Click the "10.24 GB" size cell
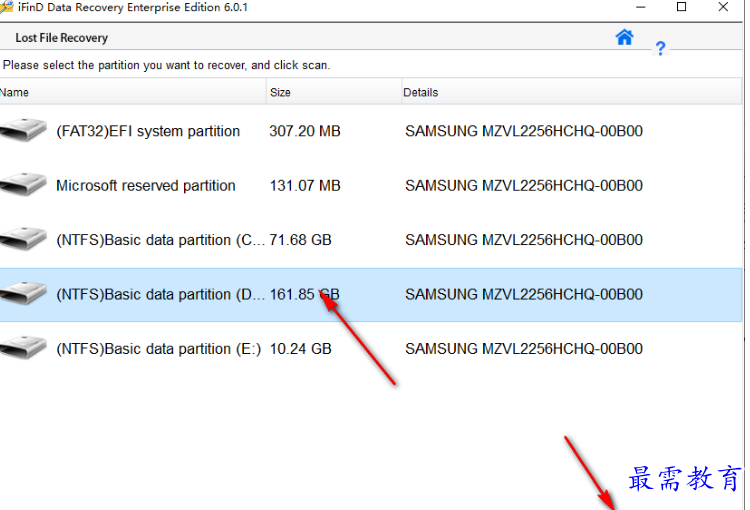This screenshot has height=510, width=750. (300, 349)
